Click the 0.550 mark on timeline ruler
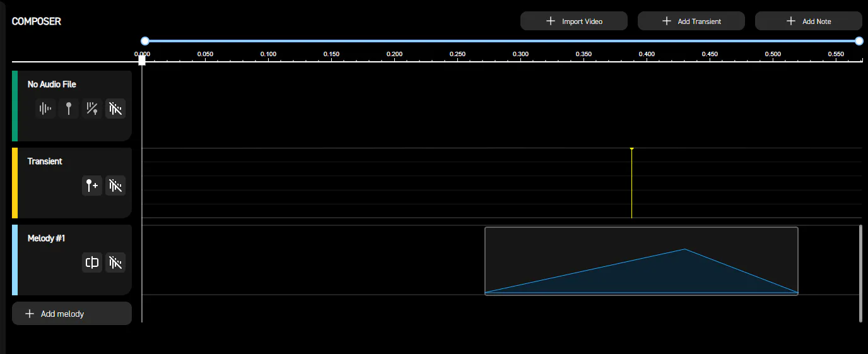868x354 pixels. [836, 54]
